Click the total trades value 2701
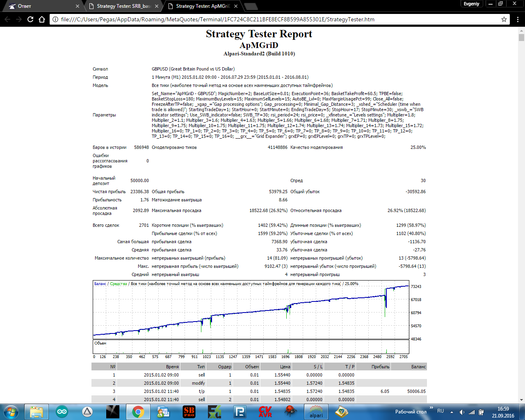Screen dimensions: 525x420 (144, 225)
